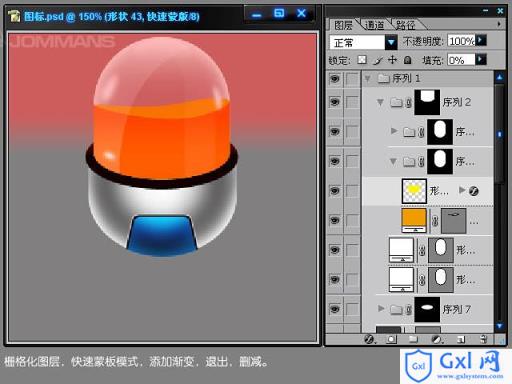Viewport: 512px width, 384px height.
Task: Select the 序列 7 group name
Action: pos(457,310)
